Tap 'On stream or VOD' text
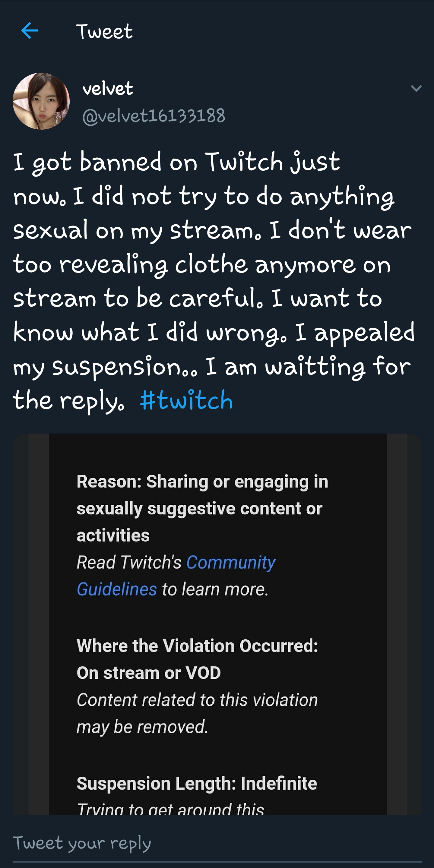This screenshot has height=868, width=434. point(149,673)
